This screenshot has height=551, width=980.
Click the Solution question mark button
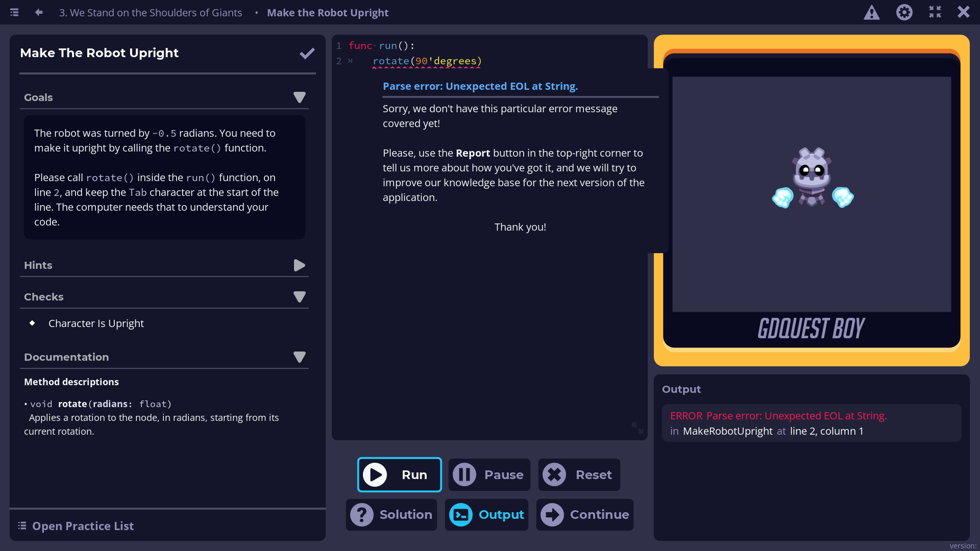tap(391, 515)
